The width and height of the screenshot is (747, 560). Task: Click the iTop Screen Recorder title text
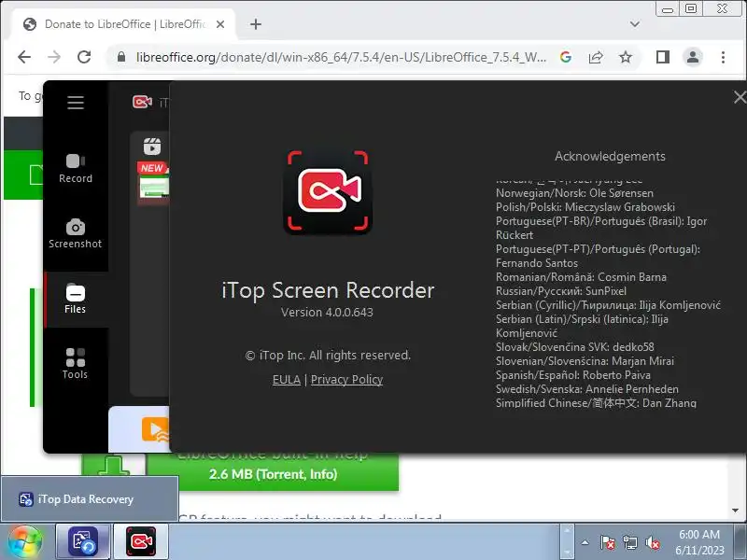(328, 290)
